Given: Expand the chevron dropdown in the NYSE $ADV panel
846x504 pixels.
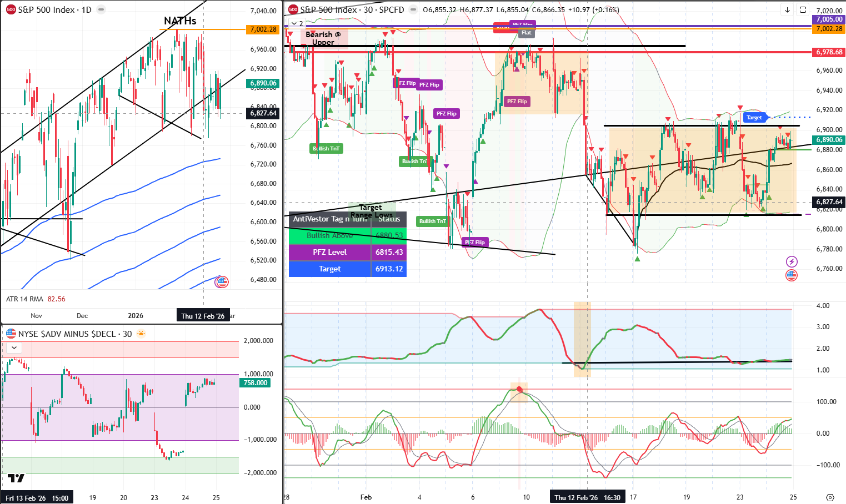Looking at the screenshot, I should [13, 347].
